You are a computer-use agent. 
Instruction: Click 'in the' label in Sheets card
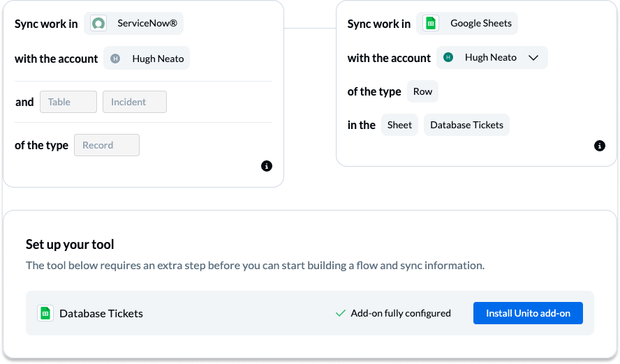pos(362,125)
